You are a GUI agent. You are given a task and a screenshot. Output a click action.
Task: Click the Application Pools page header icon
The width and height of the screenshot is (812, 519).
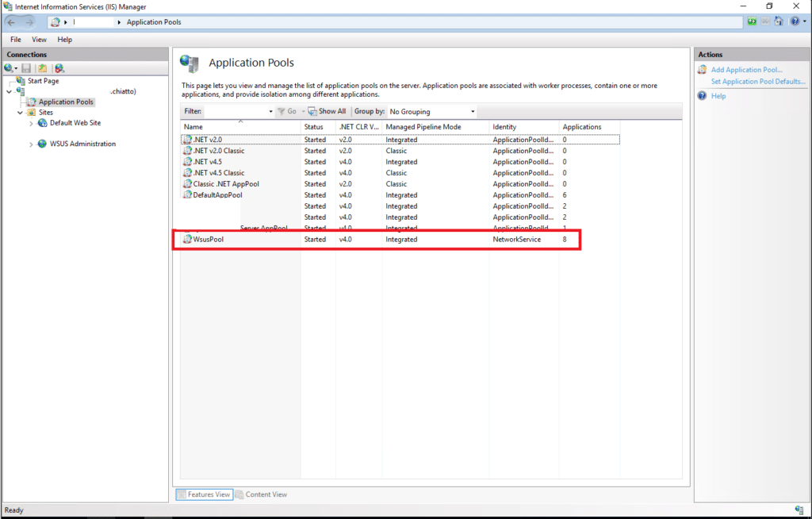tap(190, 63)
